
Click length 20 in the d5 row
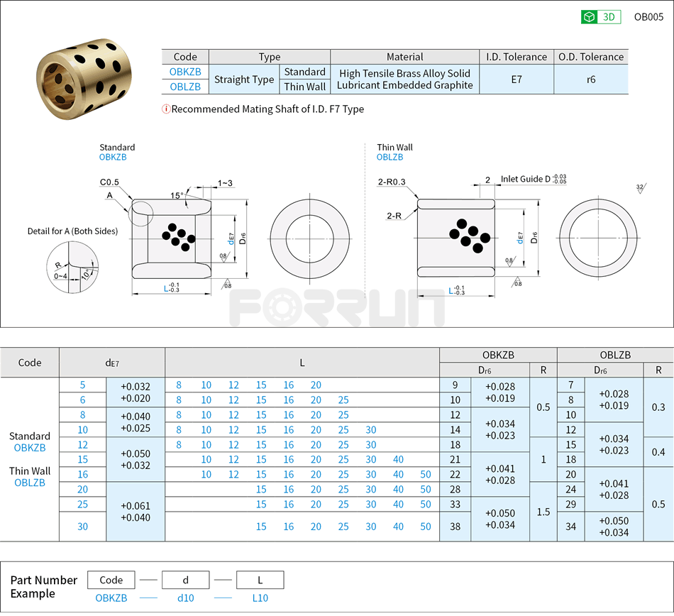click(316, 385)
